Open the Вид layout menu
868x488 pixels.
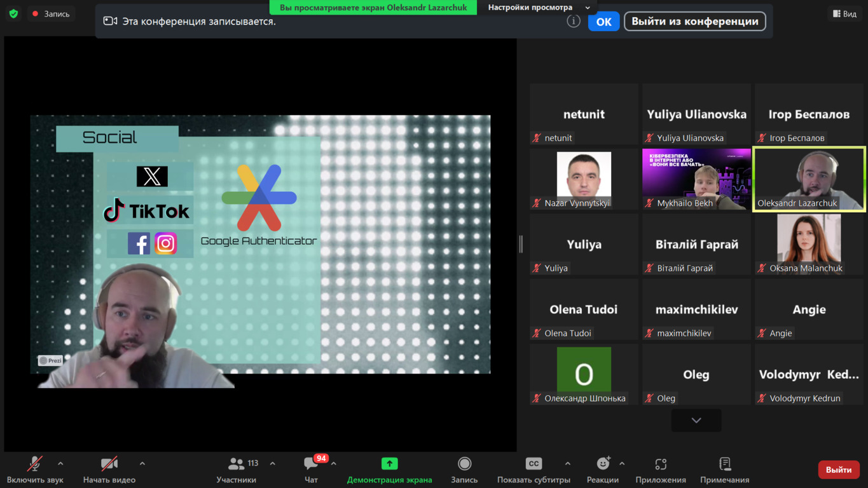[844, 13]
